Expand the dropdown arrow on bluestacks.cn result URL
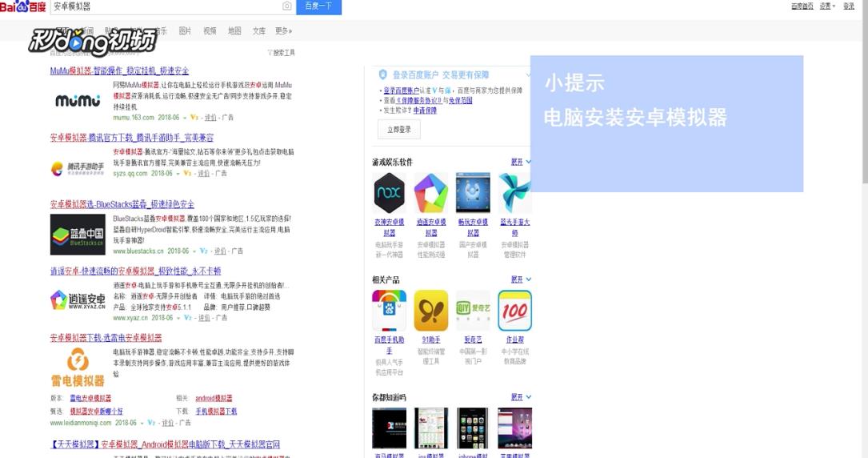This screenshot has width=868, height=458. pyautogui.click(x=194, y=251)
